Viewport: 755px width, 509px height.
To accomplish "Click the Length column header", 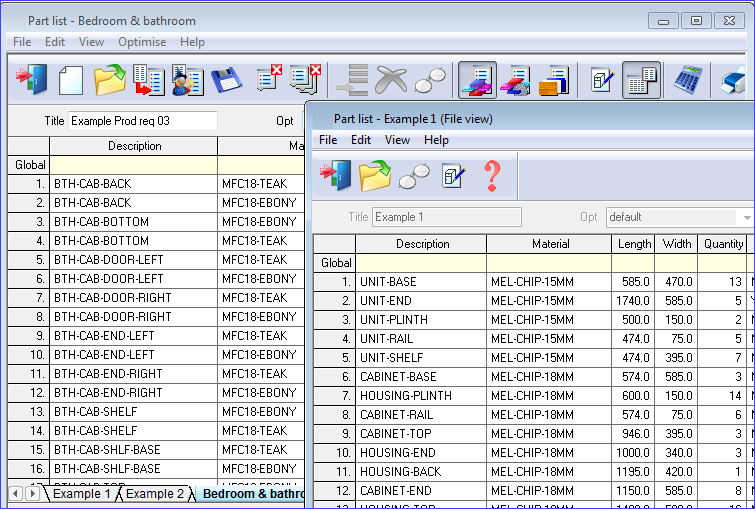I will [x=633, y=244].
